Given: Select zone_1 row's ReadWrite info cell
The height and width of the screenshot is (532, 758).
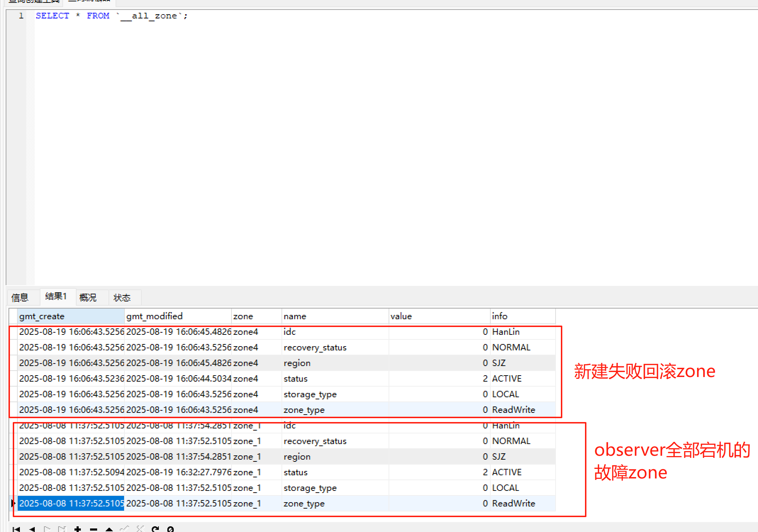Looking at the screenshot, I should pyautogui.click(x=523, y=503).
